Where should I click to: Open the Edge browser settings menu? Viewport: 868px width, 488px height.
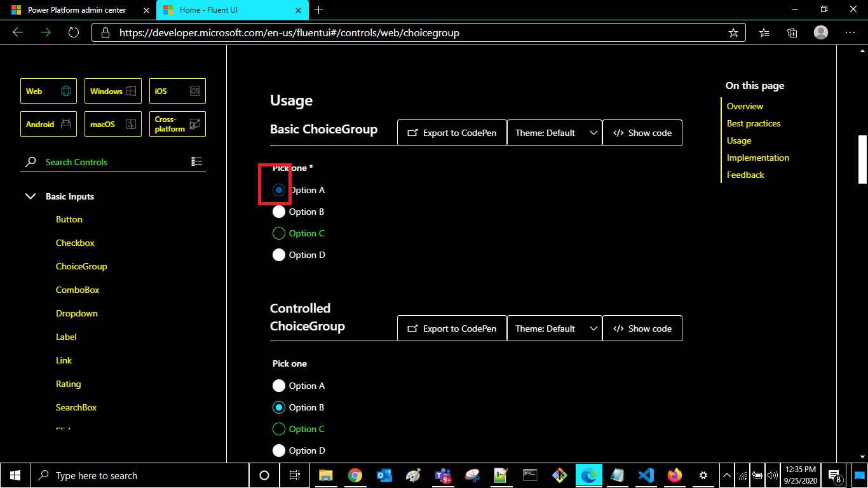point(850,32)
